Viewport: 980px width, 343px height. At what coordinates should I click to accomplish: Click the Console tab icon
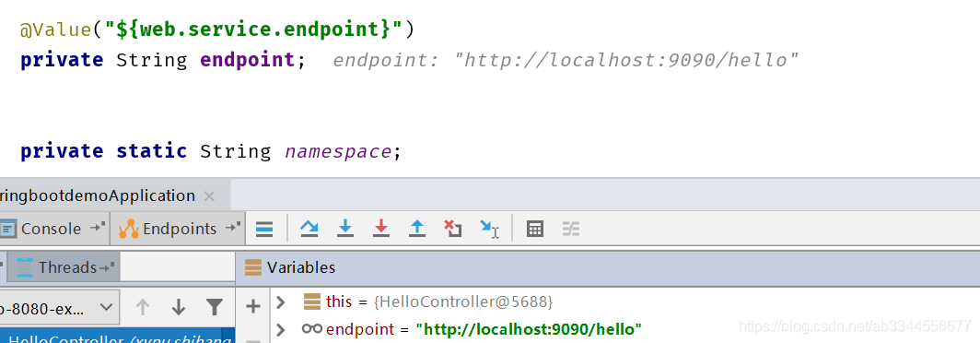[x=8, y=229]
